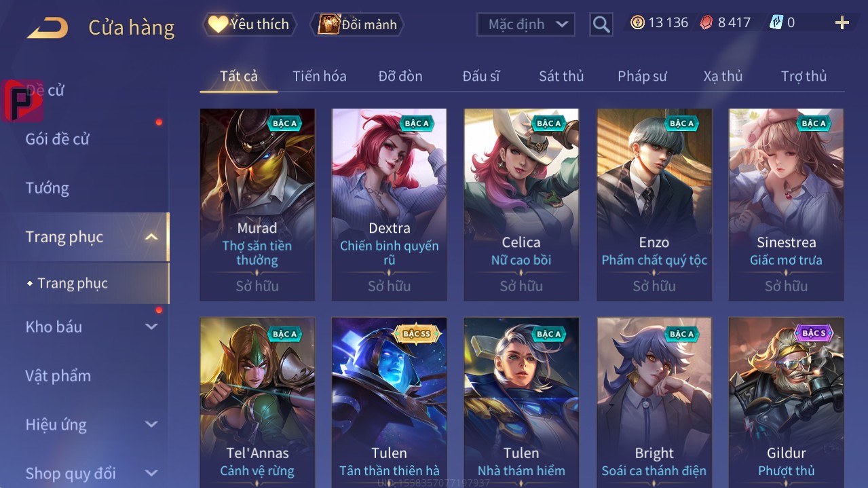Tap the golden back arrow icon

click(48, 28)
